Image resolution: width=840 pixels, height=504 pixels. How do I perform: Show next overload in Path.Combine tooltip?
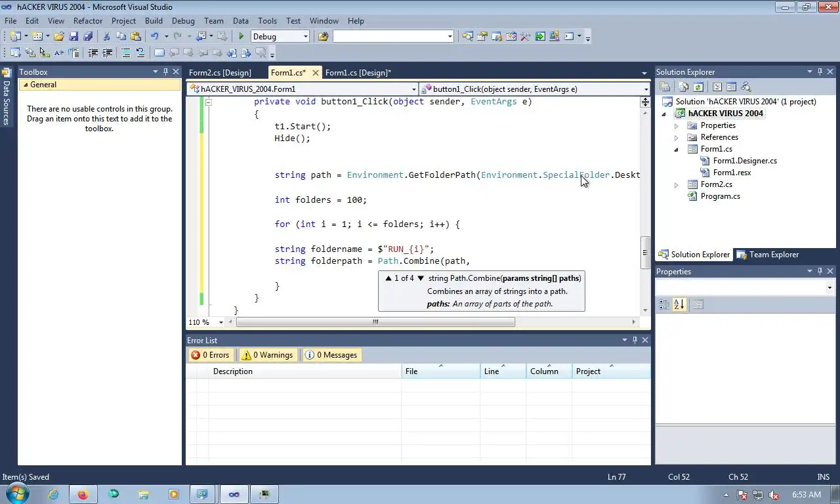point(421,278)
